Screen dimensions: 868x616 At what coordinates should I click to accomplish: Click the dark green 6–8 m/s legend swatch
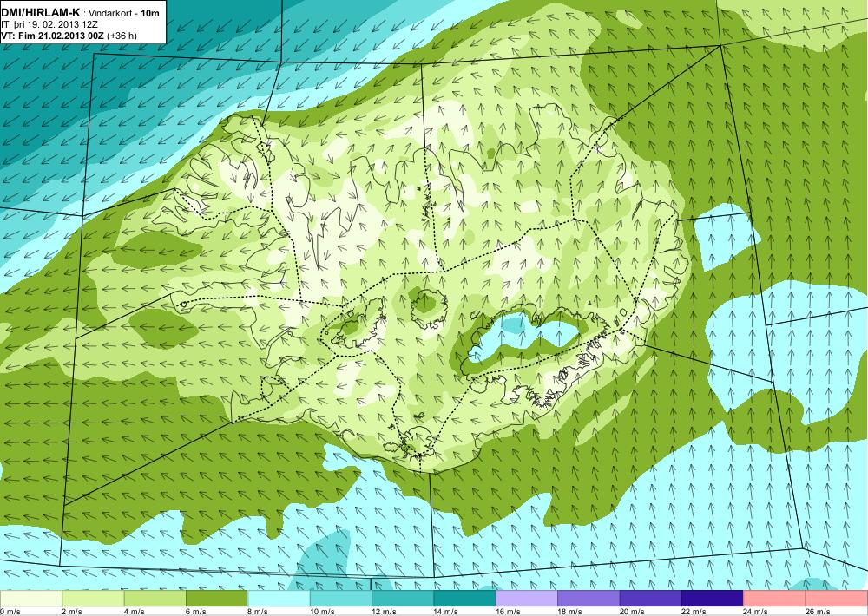[217, 599]
